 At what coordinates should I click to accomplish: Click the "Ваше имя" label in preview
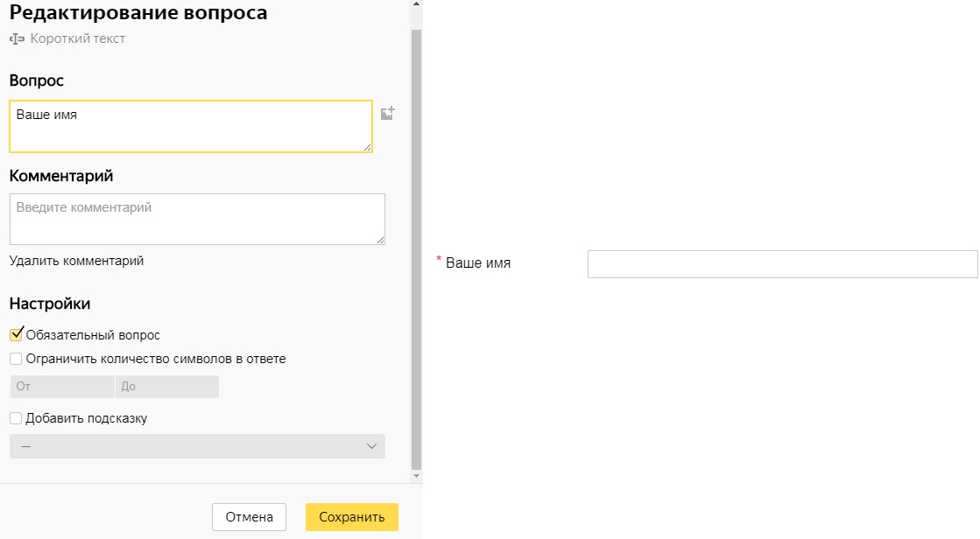pyautogui.click(x=478, y=262)
